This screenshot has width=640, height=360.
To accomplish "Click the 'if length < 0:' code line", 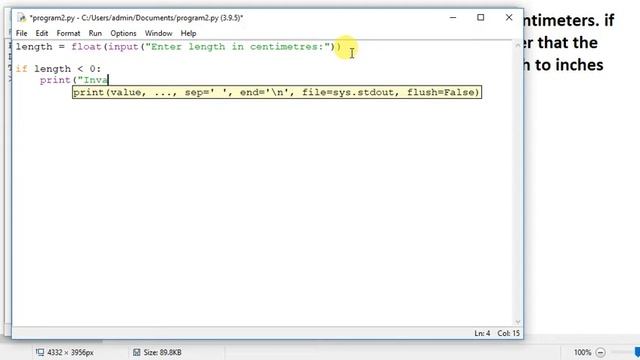I will click(x=58, y=69).
